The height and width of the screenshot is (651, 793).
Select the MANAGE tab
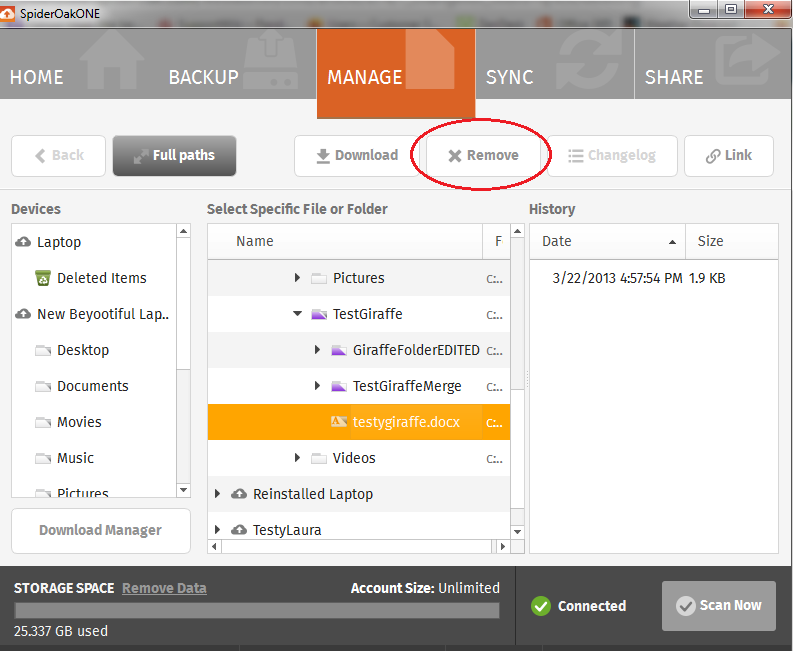click(x=396, y=73)
